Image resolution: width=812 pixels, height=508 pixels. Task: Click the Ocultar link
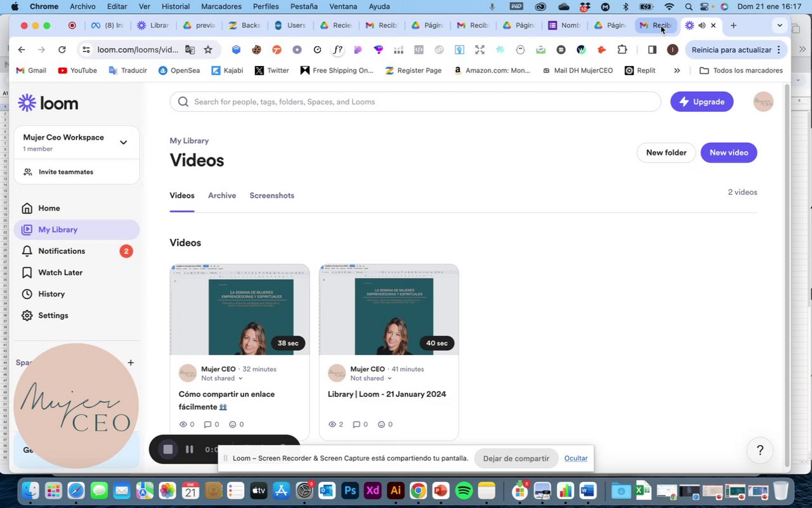[x=576, y=458]
